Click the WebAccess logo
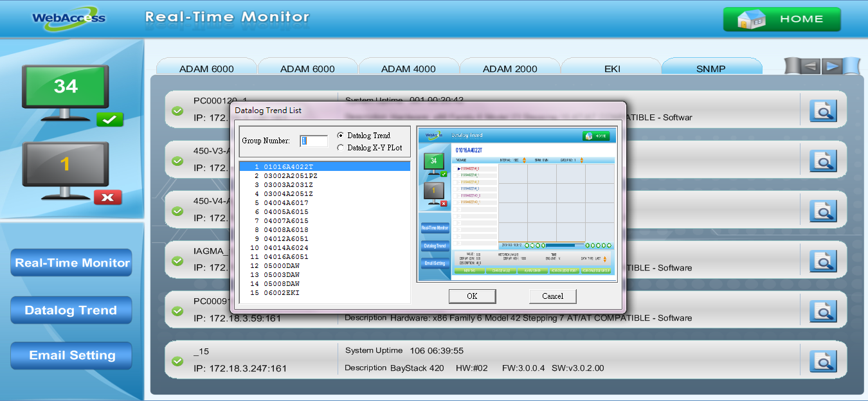Image resolution: width=868 pixels, height=401 pixels. point(69,17)
